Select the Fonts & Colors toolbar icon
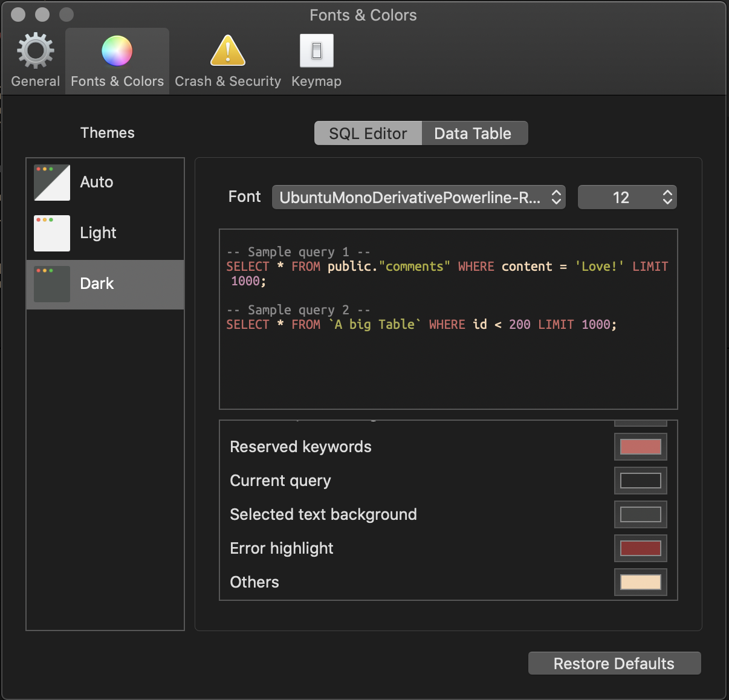The image size is (729, 700). point(117,59)
